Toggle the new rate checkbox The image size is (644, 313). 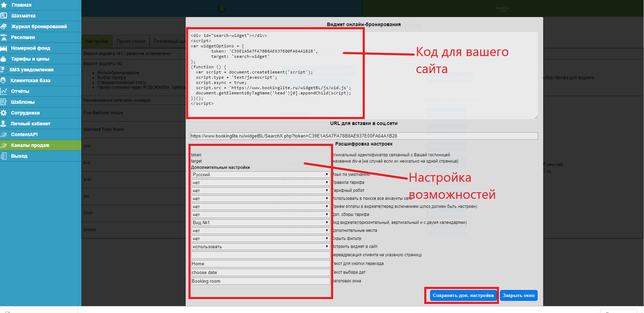[x=544, y=164]
